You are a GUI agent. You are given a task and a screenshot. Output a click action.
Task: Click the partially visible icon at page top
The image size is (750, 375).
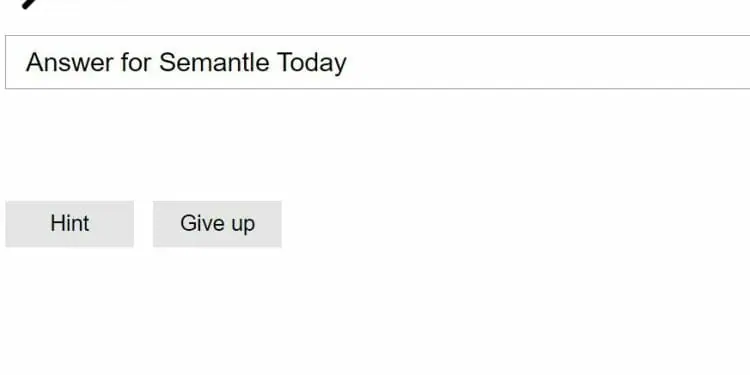tap(30, 4)
